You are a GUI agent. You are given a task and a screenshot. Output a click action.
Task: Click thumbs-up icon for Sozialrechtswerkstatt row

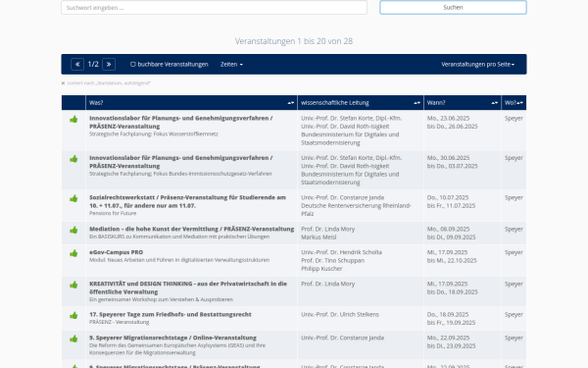(x=73, y=198)
